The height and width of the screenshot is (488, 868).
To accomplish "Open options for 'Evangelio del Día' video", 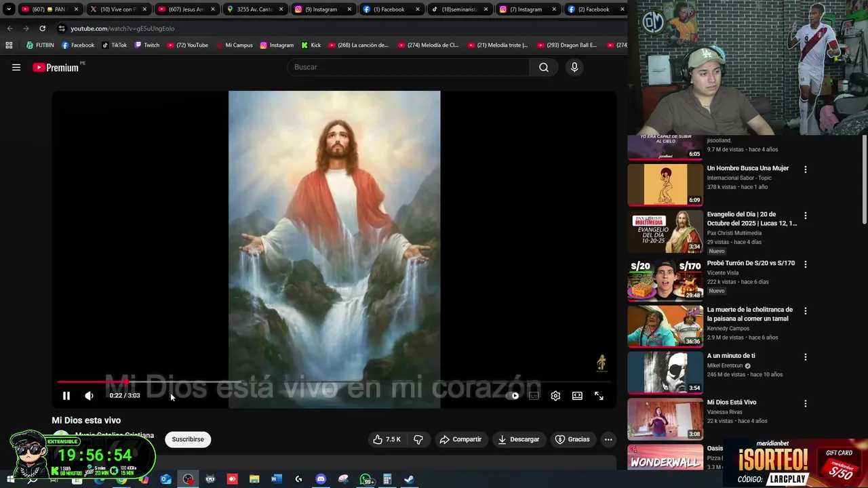I will point(806,216).
